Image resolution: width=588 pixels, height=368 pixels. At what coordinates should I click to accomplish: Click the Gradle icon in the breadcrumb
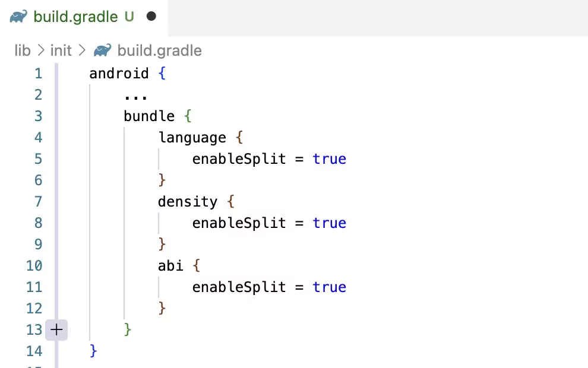(102, 50)
